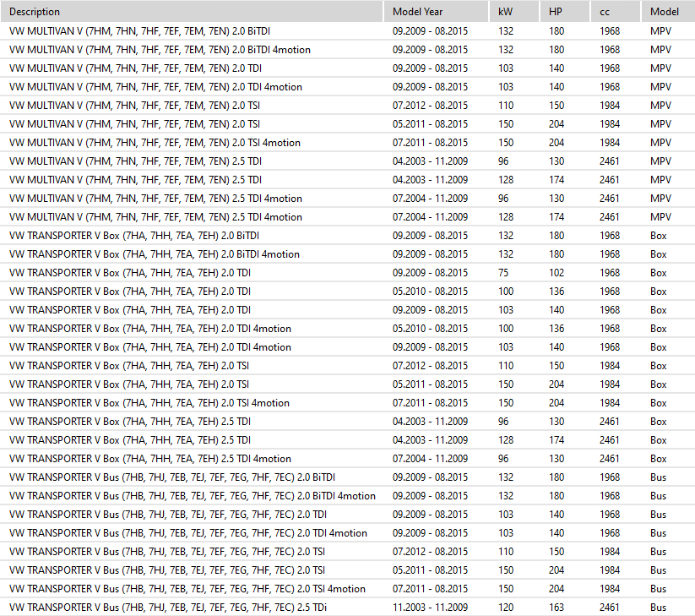Select Transporter V Bus 2.5 TDi description
Screen dimensions: 695x616
click(167, 608)
